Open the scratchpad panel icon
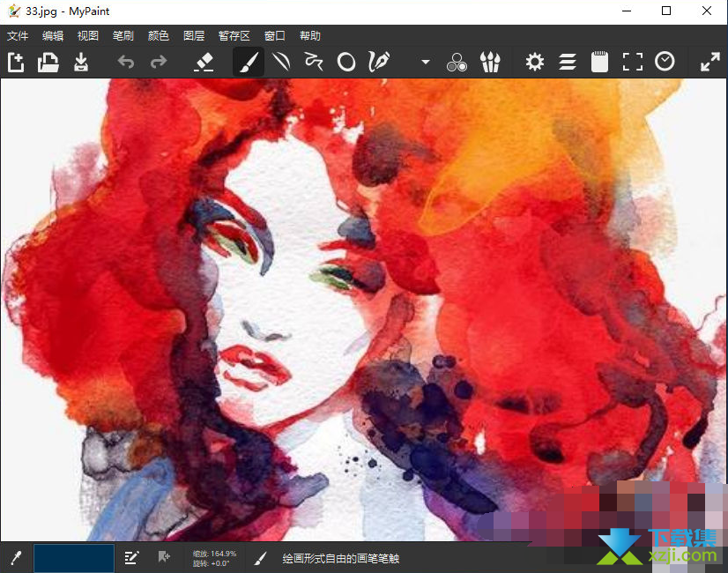This screenshot has width=728, height=573. coord(599,62)
